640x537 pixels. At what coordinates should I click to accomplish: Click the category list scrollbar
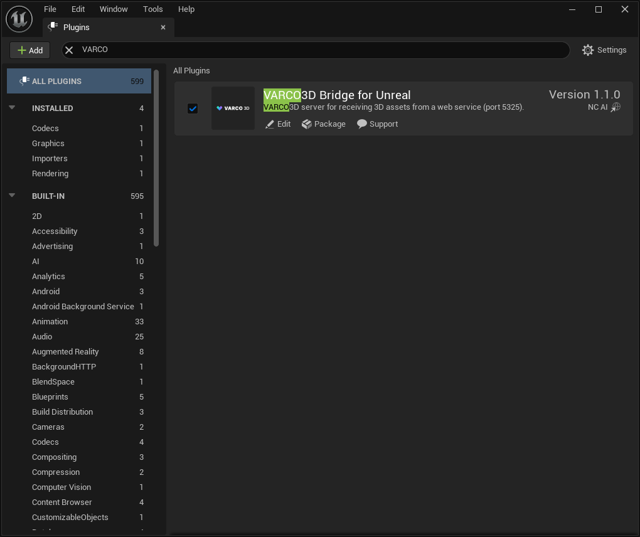(156, 158)
